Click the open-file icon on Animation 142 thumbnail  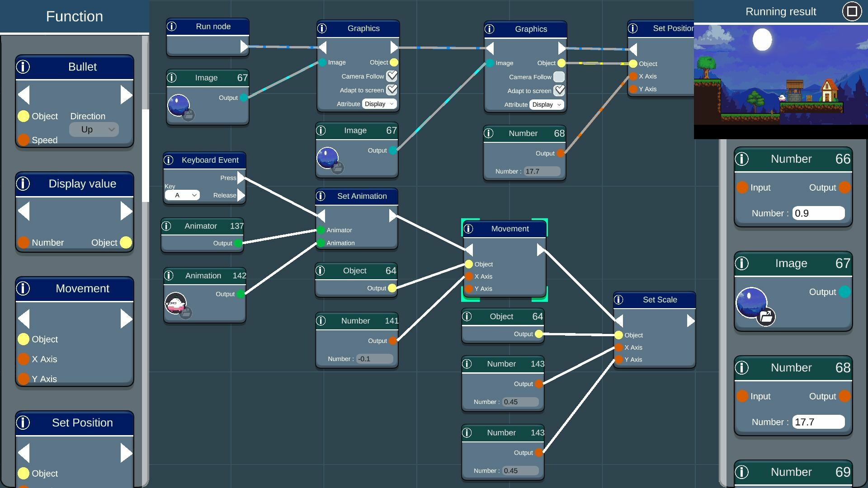(x=185, y=313)
